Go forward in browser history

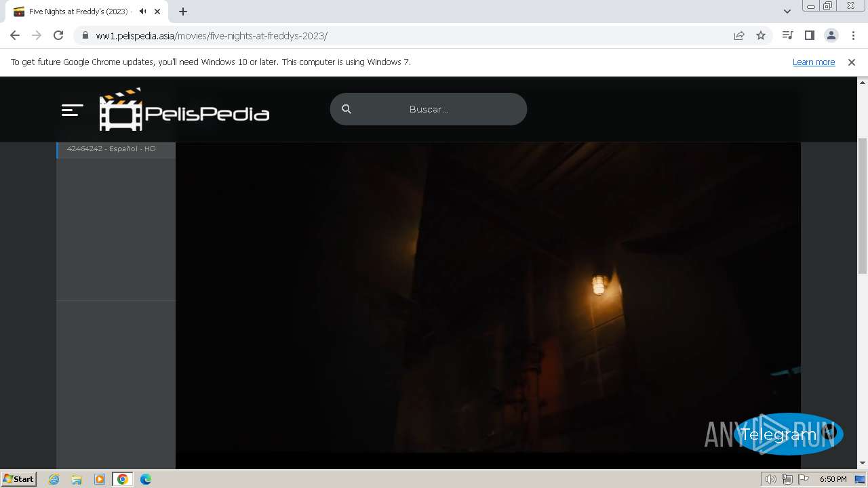click(37, 35)
